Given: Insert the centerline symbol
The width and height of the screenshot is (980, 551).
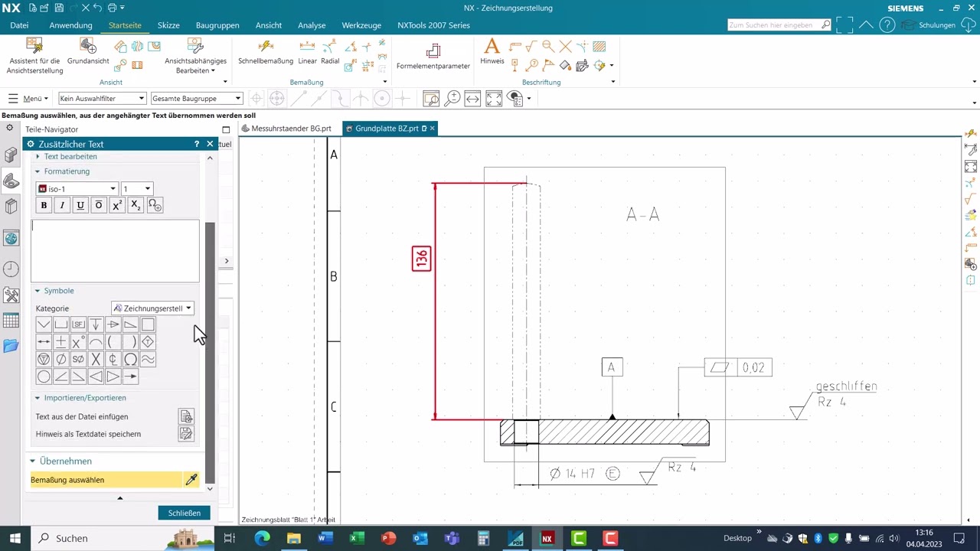Looking at the screenshot, I should tap(113, 359).
